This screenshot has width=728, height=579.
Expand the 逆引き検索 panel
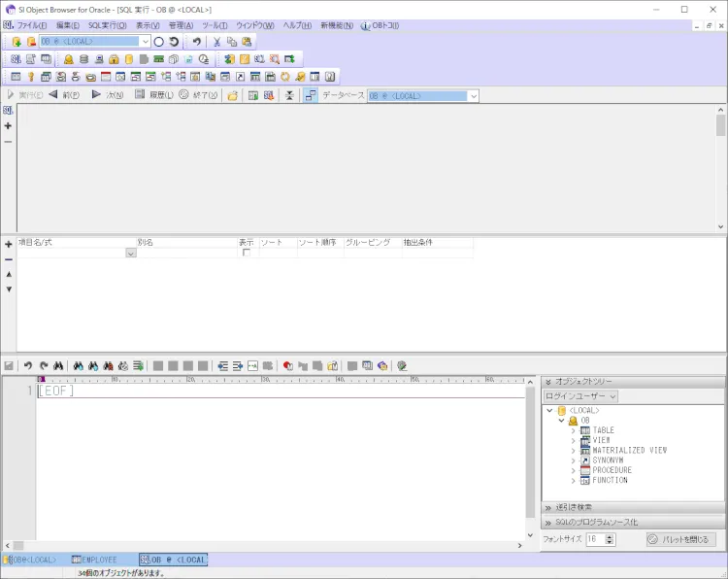[633, 507]
